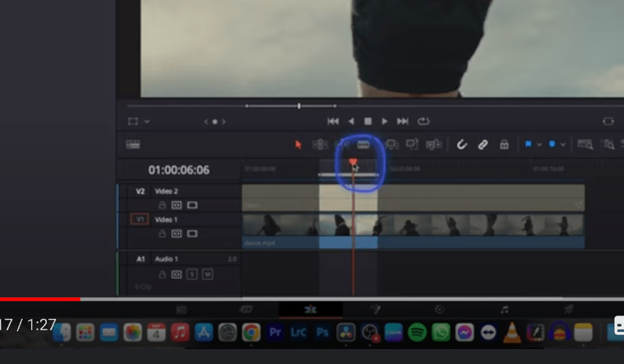Screen dimensions: 624x364
Task: Open the viewer overlay mode dropdown
Action: (147, 122)
